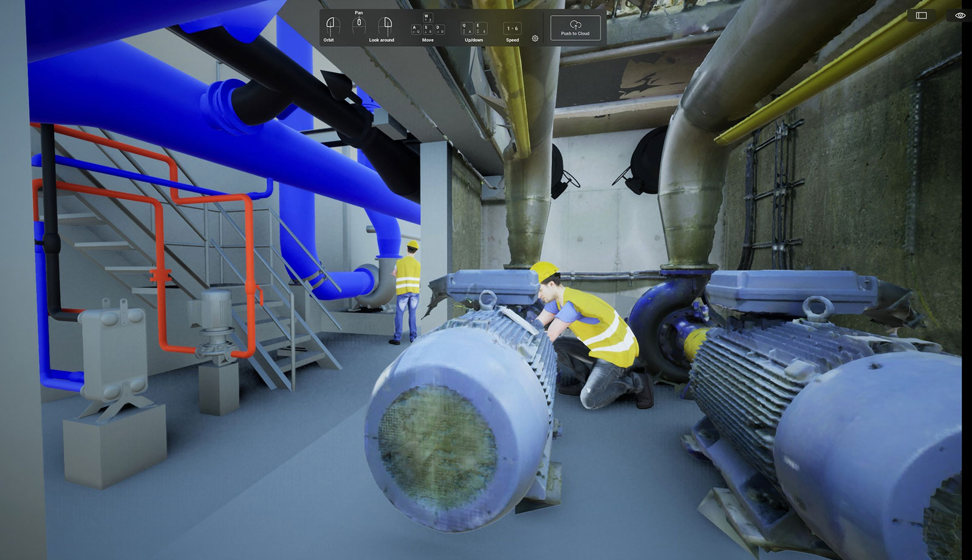Click the W key move-forward icon
Screen dimensions: 972x560
coord(426,18)
